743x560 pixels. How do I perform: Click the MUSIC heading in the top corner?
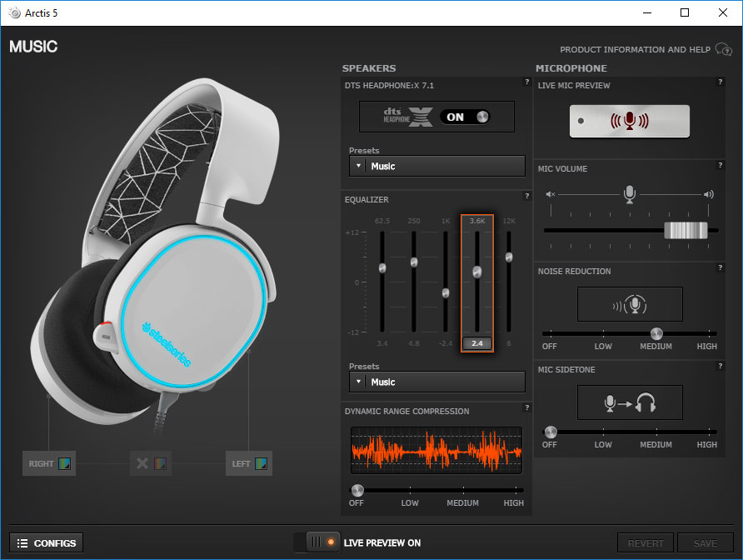(x=33, y=47)
